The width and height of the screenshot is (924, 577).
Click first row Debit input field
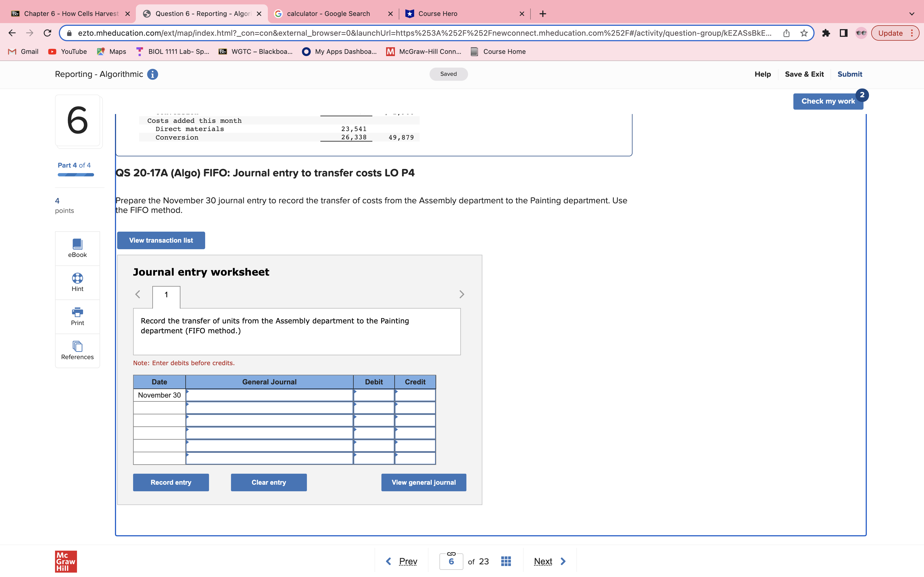coord(374,395)
